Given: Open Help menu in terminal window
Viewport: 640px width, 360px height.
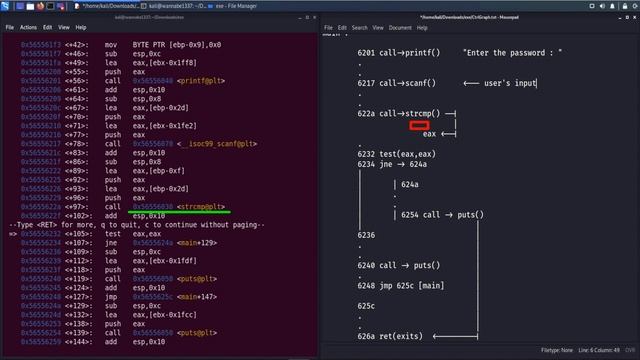Looking at the screenshot, I should (81, 27).
